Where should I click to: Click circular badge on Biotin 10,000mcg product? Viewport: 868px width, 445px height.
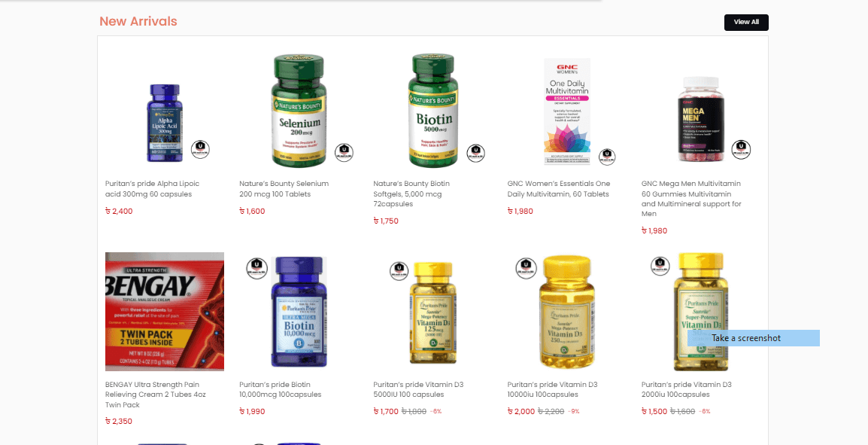click(256, 268)
